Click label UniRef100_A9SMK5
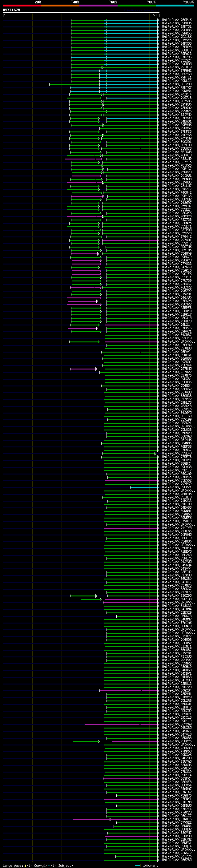197x868 pixels. pyautogui.click(x=177, y=111)
